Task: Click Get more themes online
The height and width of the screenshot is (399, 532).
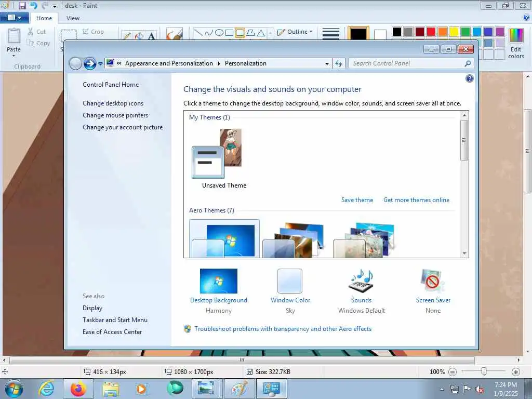Action: coord(416,200)
